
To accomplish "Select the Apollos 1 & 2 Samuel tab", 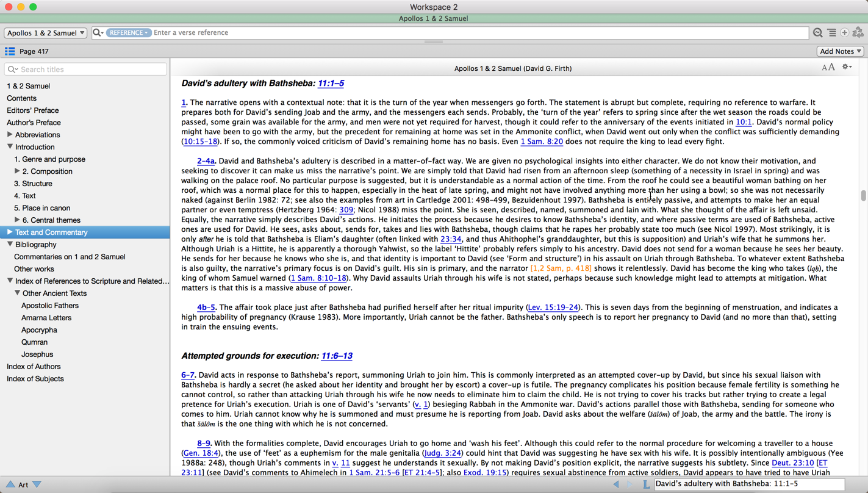I will pos(434,18).
